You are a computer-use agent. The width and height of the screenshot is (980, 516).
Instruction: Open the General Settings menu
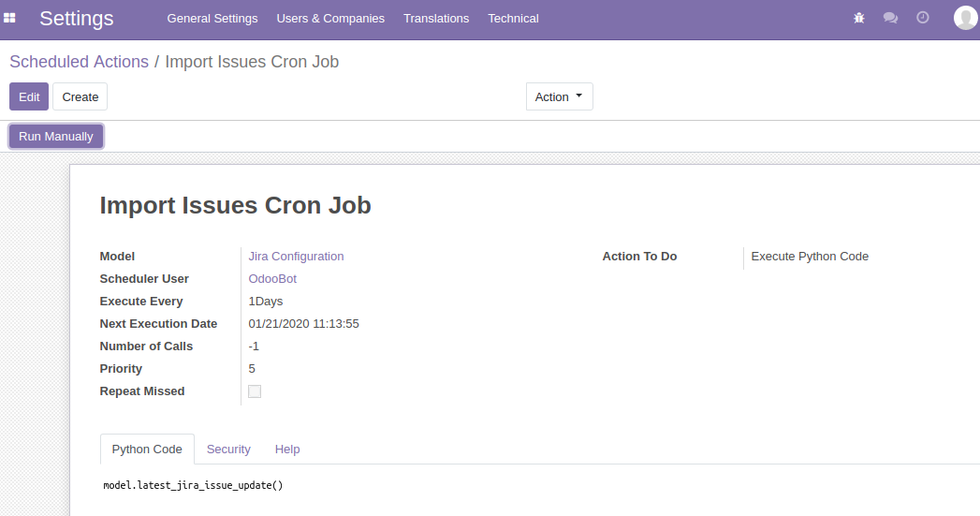click(212, 19)
